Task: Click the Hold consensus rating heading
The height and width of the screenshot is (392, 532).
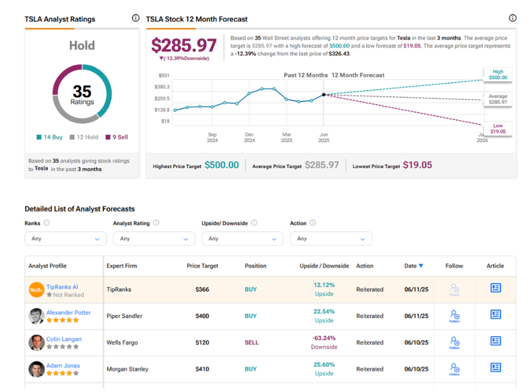Action: (82, 45)
